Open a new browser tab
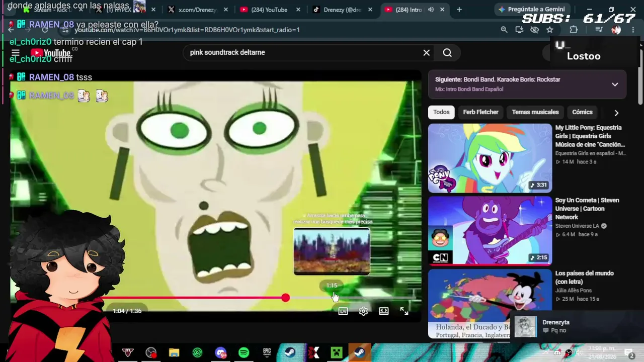The height and width of the screenshot is (362, 644). pos(459,10)
